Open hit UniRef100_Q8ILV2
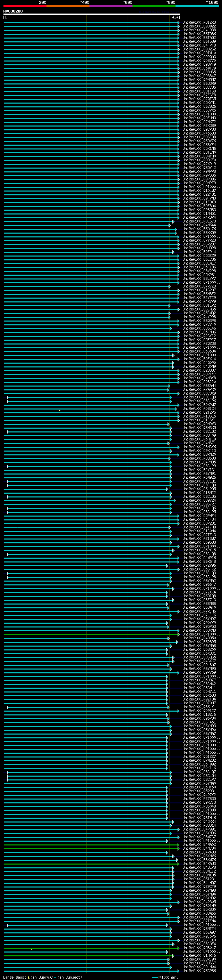The height and width of the screenshot is (980, 222). pyautogui.click(x=199, y=305)
